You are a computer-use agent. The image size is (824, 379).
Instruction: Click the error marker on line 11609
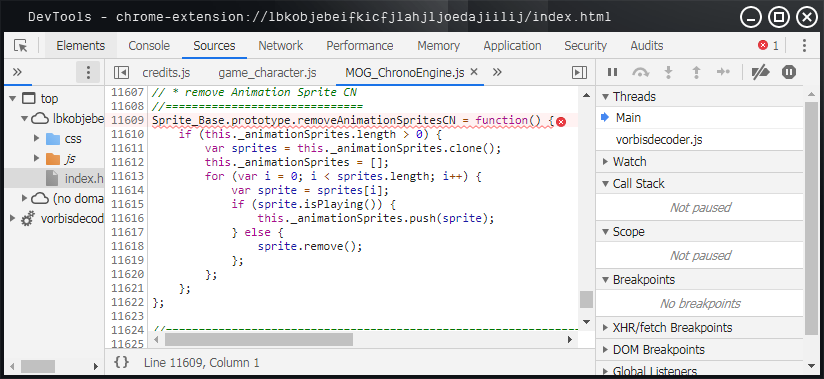(561, 122)
